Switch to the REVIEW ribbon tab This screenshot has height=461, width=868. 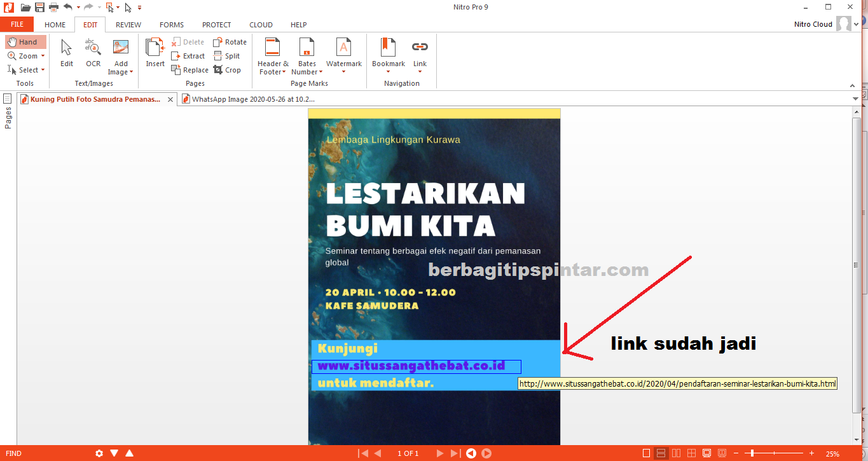(128, 25)
